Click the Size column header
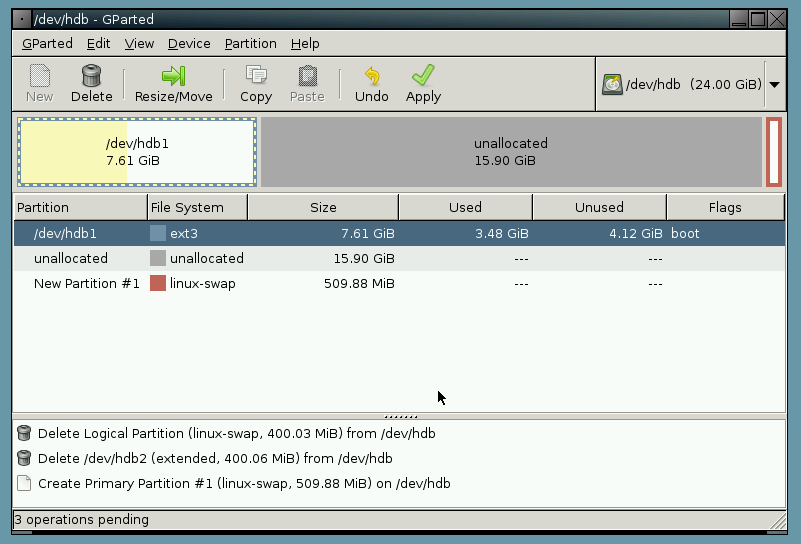Screen dimensions: 801x544 [323, 207]
